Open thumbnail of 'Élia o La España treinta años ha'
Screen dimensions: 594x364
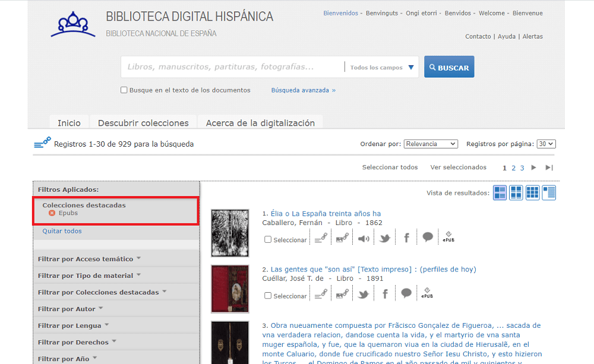[230, 233]
